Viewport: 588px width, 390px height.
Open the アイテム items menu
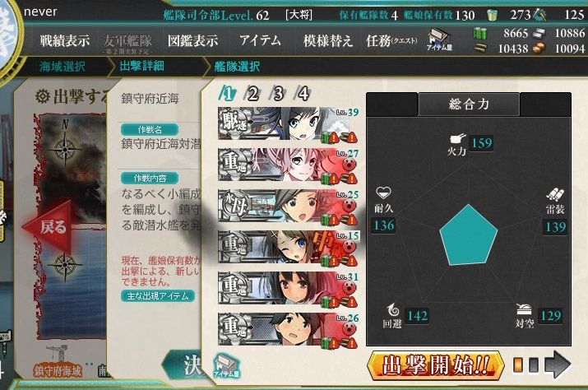[x=260, y=39]
